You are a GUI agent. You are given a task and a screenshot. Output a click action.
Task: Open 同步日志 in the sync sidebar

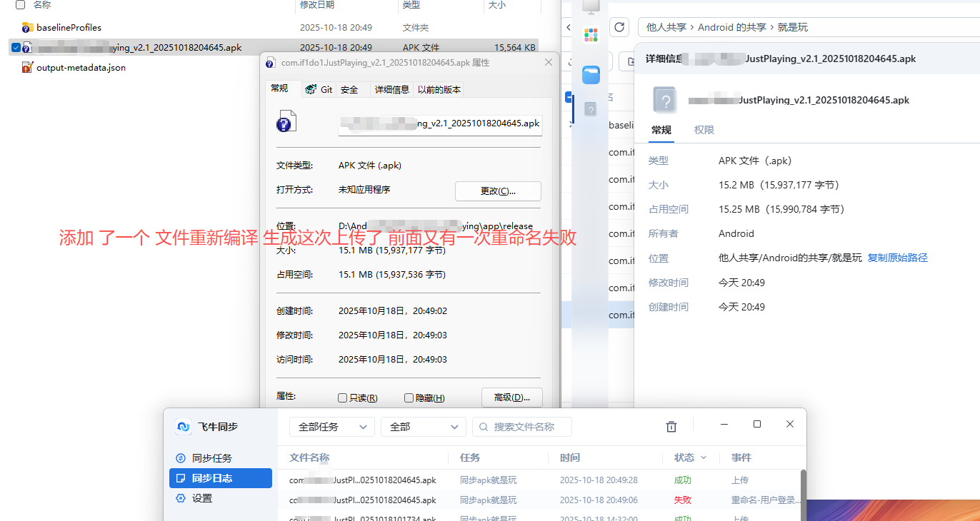[221, 478]
